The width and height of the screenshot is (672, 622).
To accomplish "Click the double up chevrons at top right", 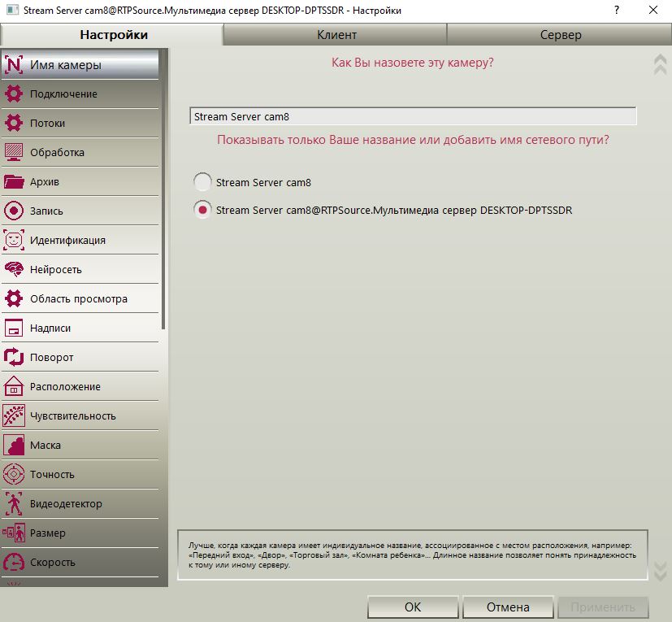I will [661, 65].
